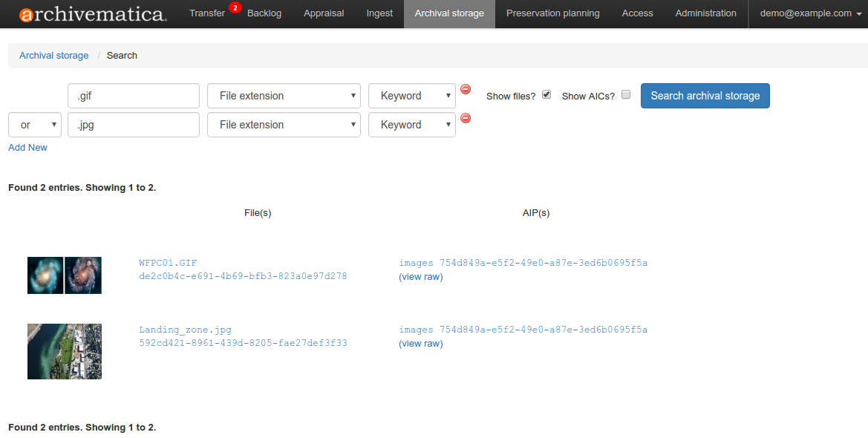The width and height of the screenshot is (868, 438).
Task: Open the 'or' boolean operator dropdown
Action: (34, 125)
